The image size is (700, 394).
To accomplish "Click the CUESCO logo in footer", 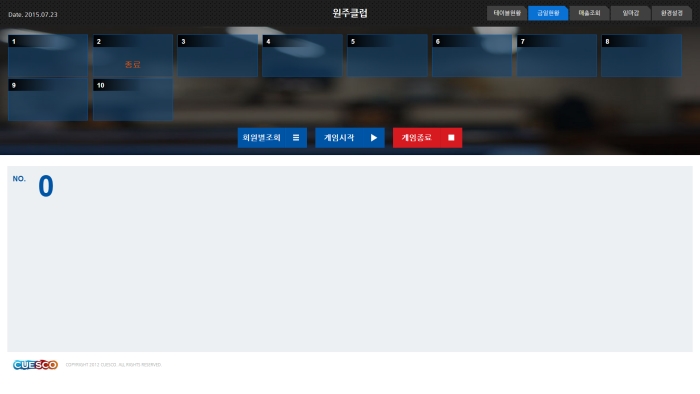I will pos(35,365).
